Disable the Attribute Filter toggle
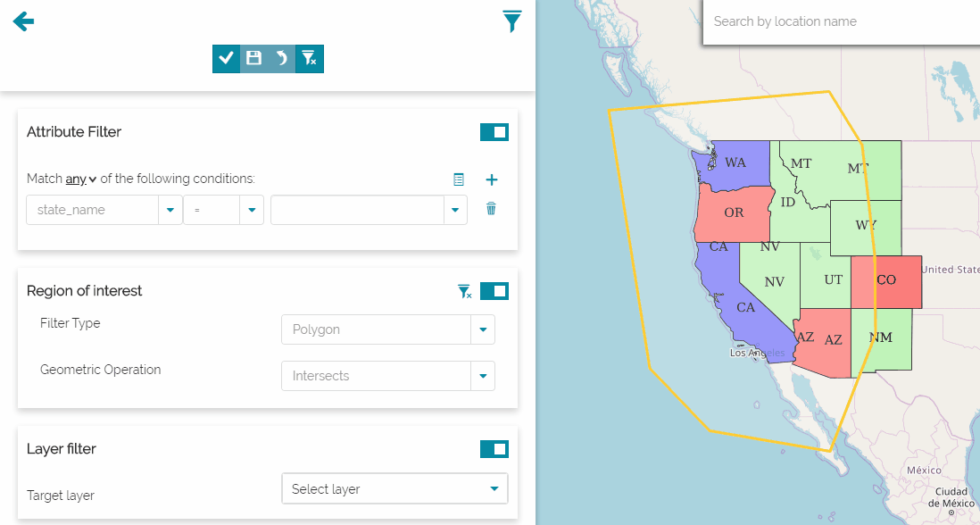The height and width of the screenshot is (525, 980). tap(494, 131)
